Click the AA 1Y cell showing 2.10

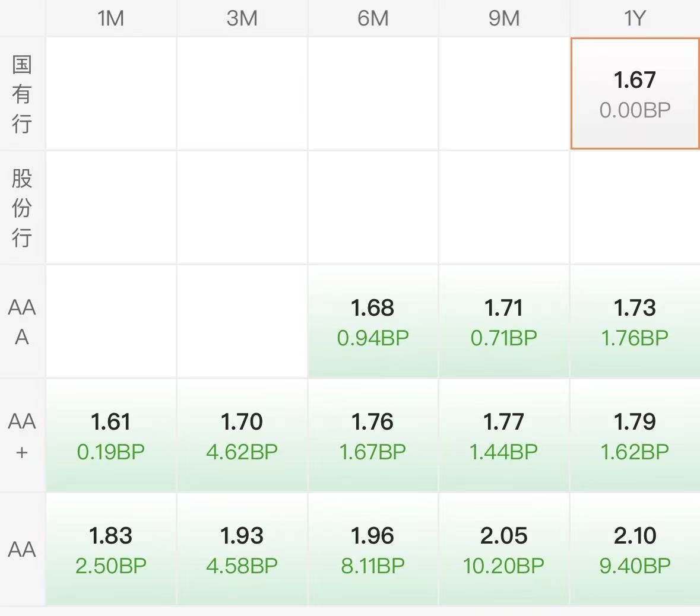[x=635, y=550]
